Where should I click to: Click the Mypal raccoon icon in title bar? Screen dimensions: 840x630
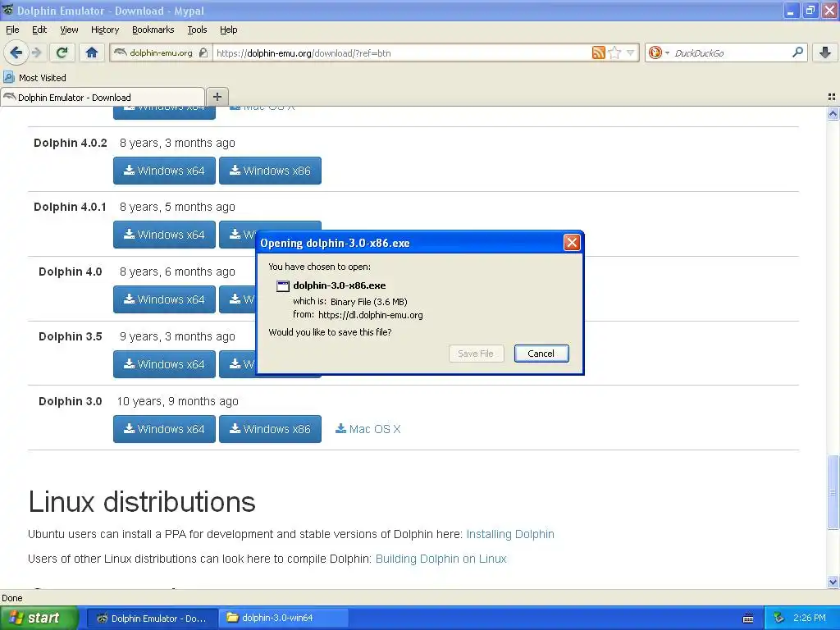pos(7,10)
